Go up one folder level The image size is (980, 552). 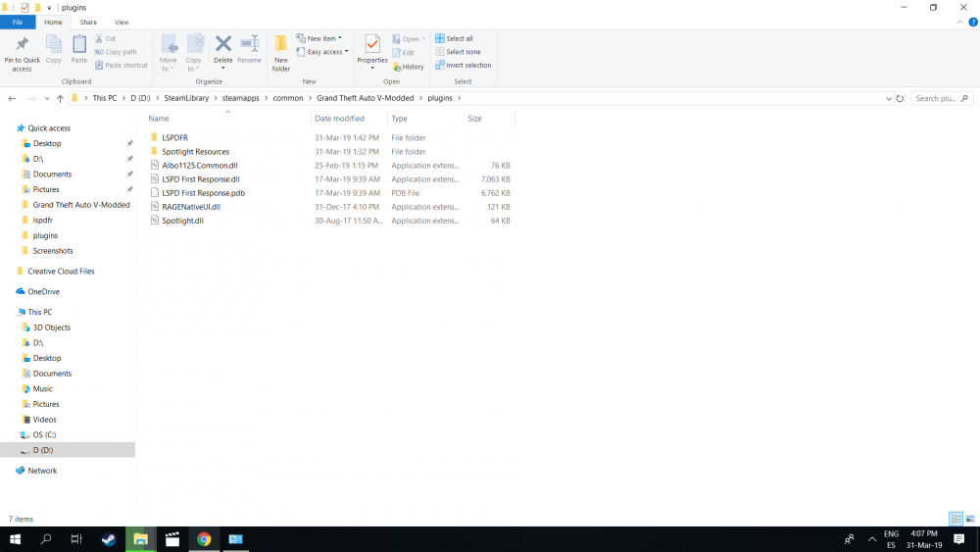[x=60, y=98]
